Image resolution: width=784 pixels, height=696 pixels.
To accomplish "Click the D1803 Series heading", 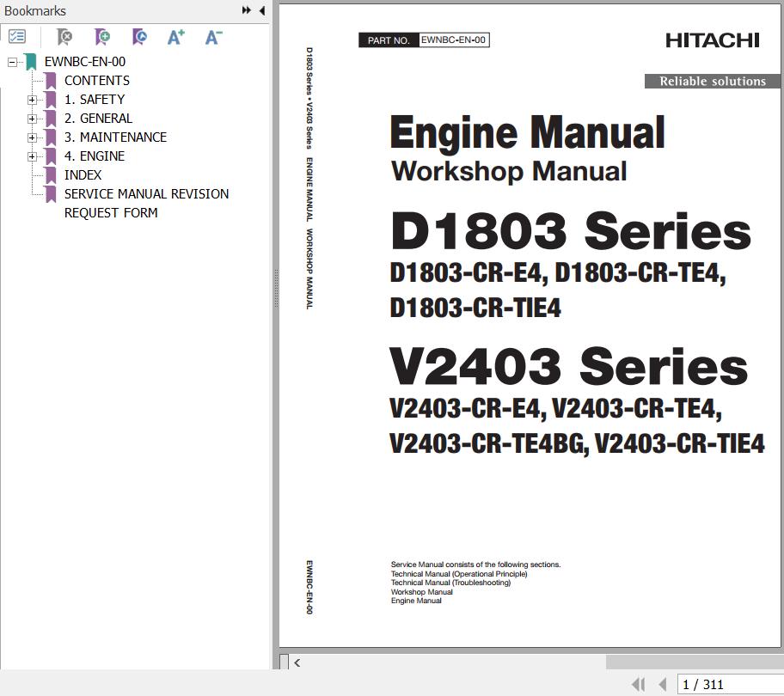I will pos(571,230).
